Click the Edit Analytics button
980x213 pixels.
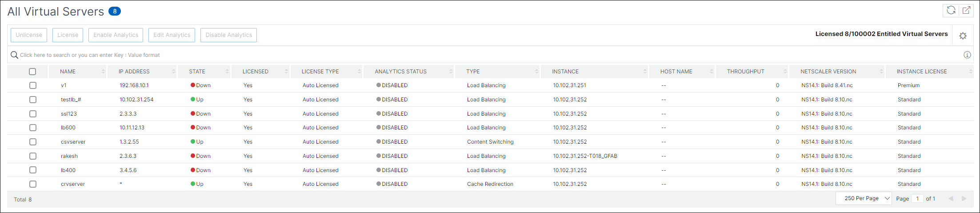172,35
